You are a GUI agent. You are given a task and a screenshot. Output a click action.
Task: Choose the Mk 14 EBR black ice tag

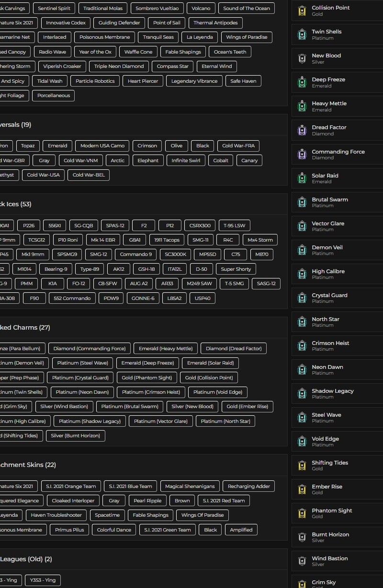103,240
